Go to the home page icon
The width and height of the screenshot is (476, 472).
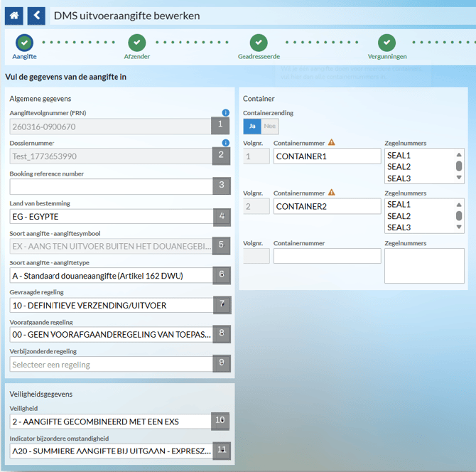14,16
